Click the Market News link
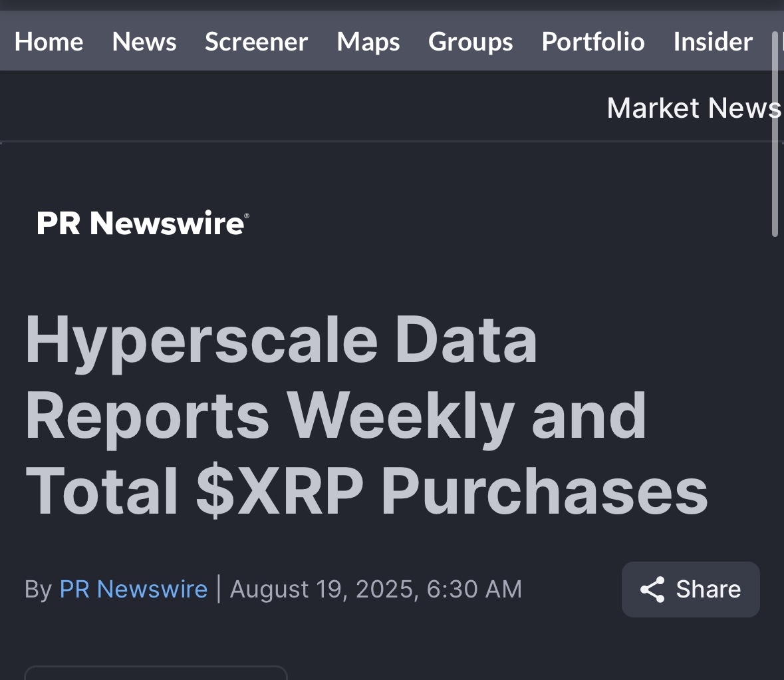Viewport: 784px width, 680px height. click(x=694, y=108)
